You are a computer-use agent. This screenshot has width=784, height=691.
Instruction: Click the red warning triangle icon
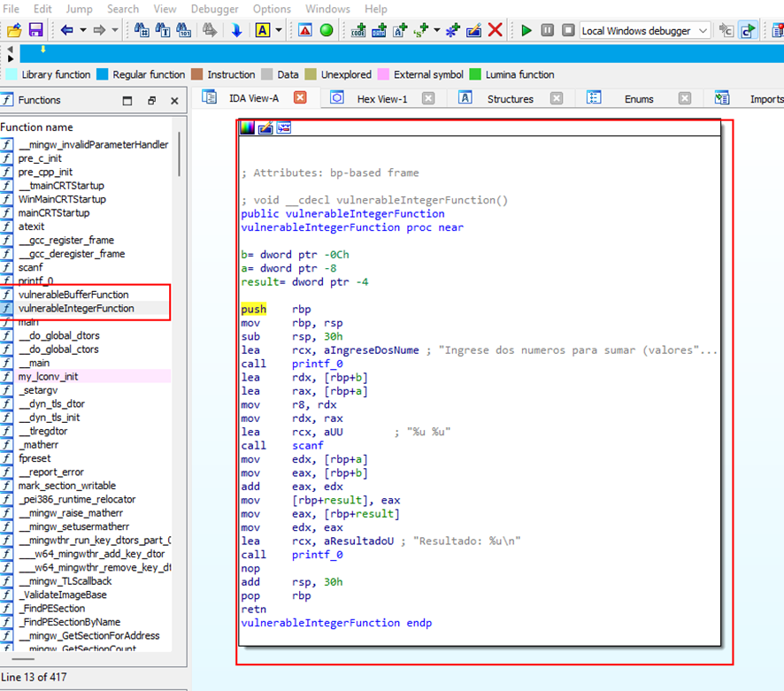304,30
